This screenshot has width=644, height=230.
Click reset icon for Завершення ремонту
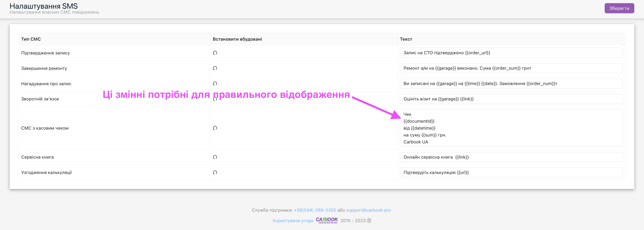click(x=215, y=68)
